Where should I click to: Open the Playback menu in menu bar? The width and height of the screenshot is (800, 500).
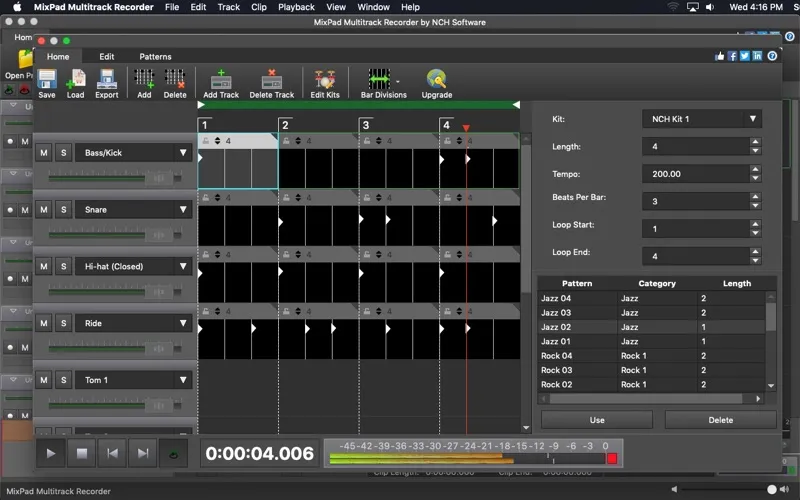coord(296,7)
